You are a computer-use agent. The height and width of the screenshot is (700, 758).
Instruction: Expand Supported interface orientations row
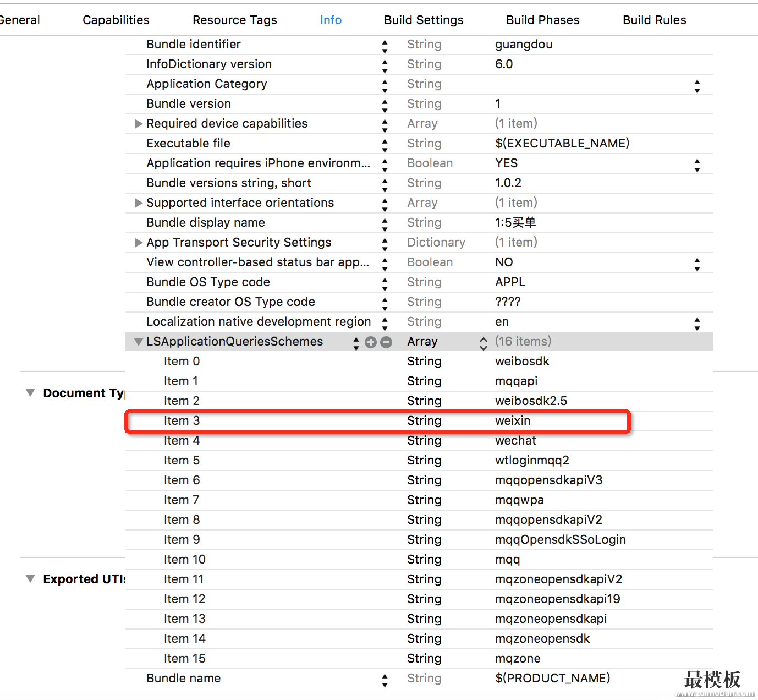click(139, 203)
